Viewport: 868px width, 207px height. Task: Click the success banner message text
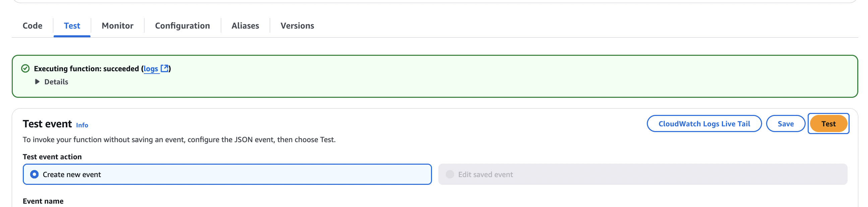pyautogui.click(x=87, y=68)
